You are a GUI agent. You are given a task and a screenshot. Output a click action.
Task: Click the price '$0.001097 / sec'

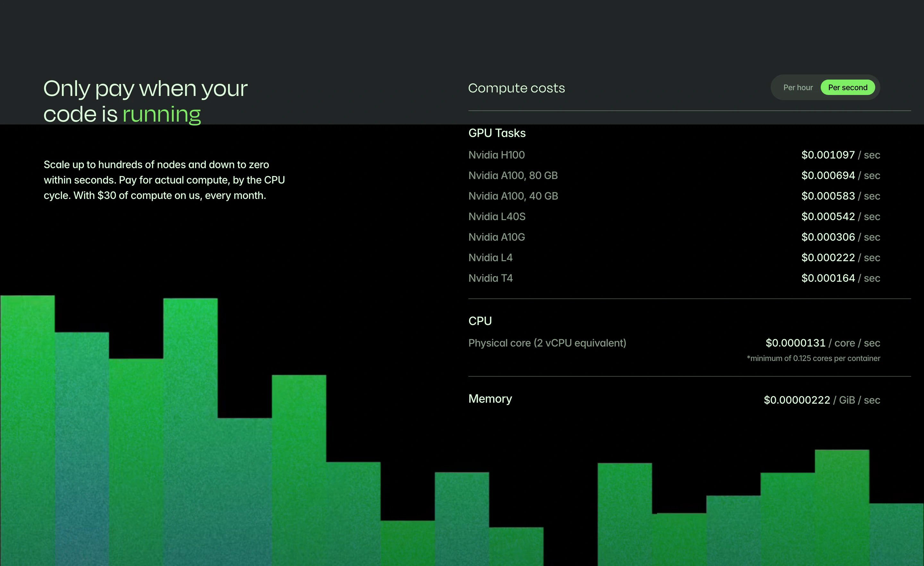click(840, 155)
